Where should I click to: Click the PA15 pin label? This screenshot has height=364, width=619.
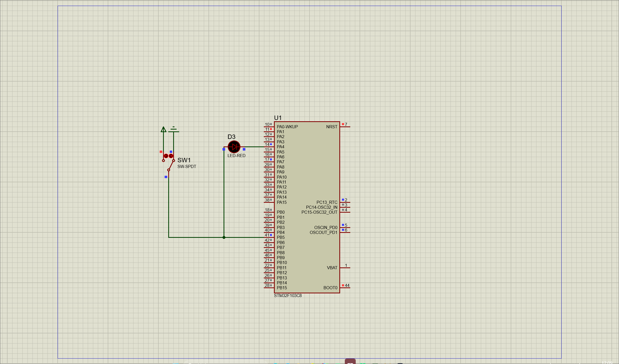click(x=282, y=202)
